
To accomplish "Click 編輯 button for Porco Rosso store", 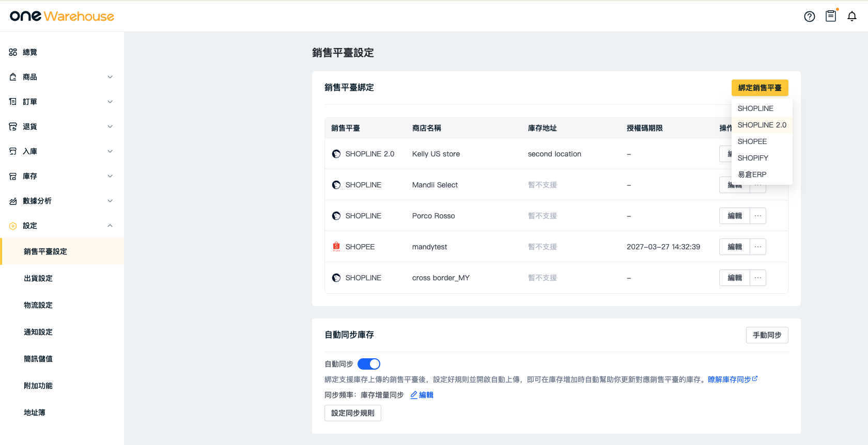I will (x=735, y=216).
